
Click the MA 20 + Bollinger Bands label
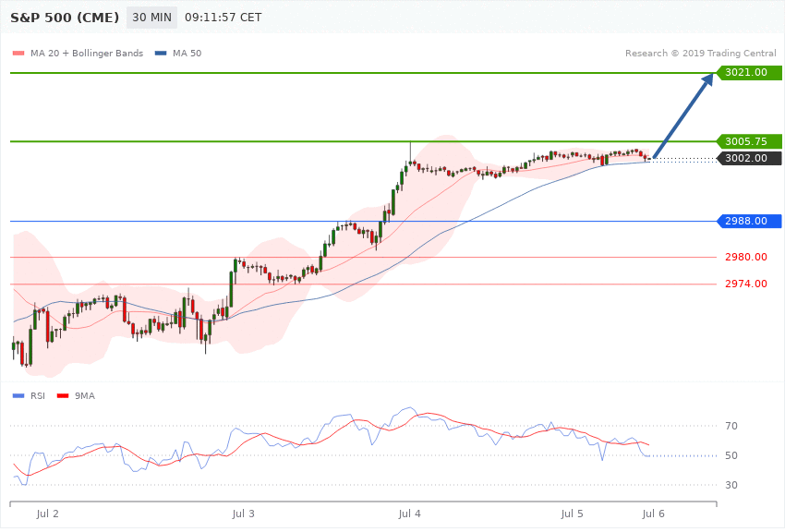87,53
